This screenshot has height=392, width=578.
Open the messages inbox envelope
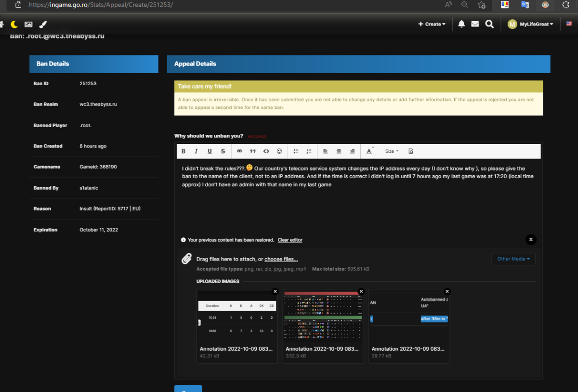(475, 24)
